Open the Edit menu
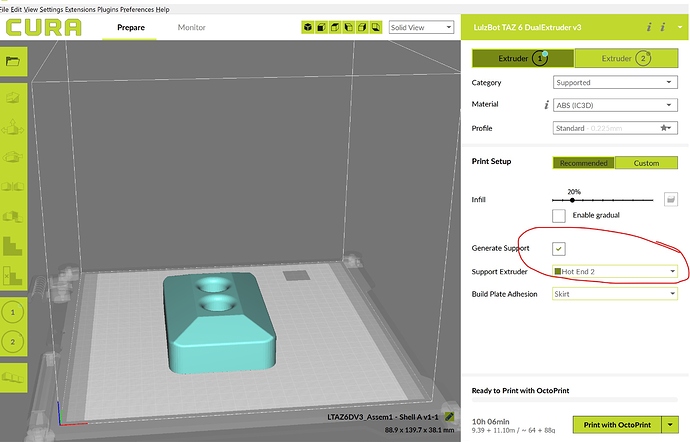The image size is (690, 442). pos(16,9)
